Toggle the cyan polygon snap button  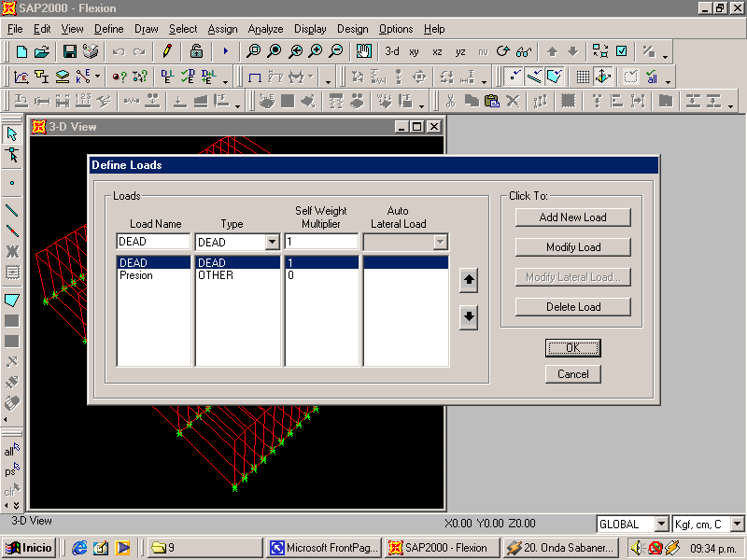pyautogui.click(x=555, y=77)
